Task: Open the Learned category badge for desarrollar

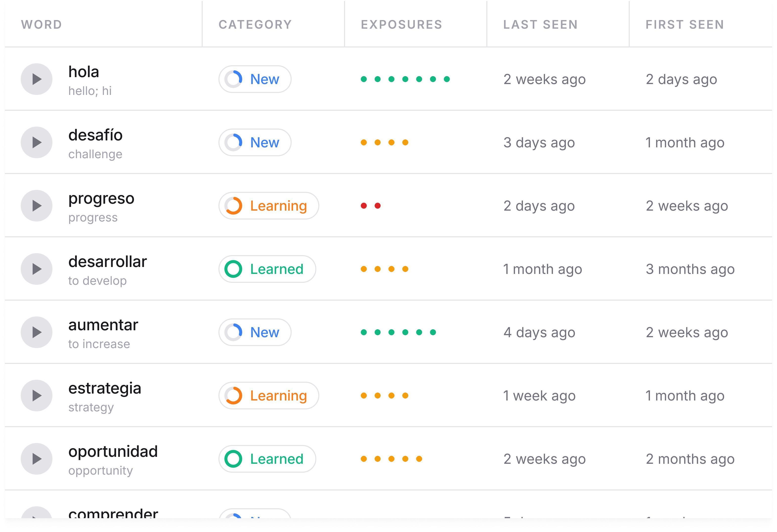Action: 267,269
